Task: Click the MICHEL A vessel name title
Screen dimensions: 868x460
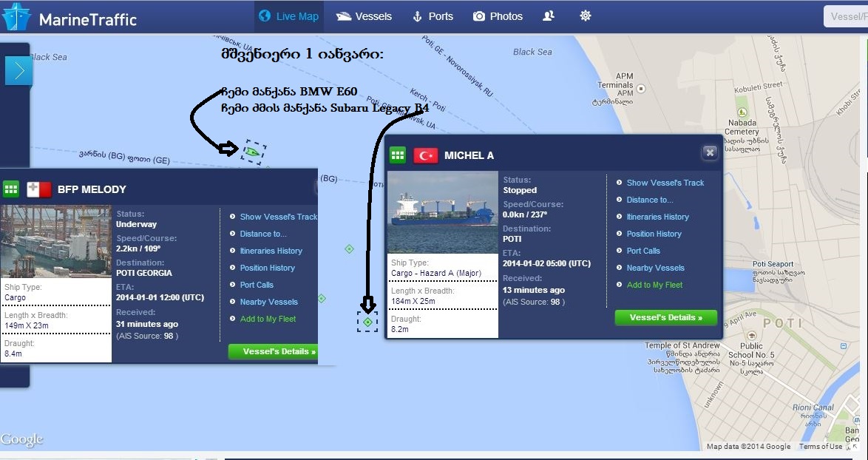Action: tap(469, 155)
